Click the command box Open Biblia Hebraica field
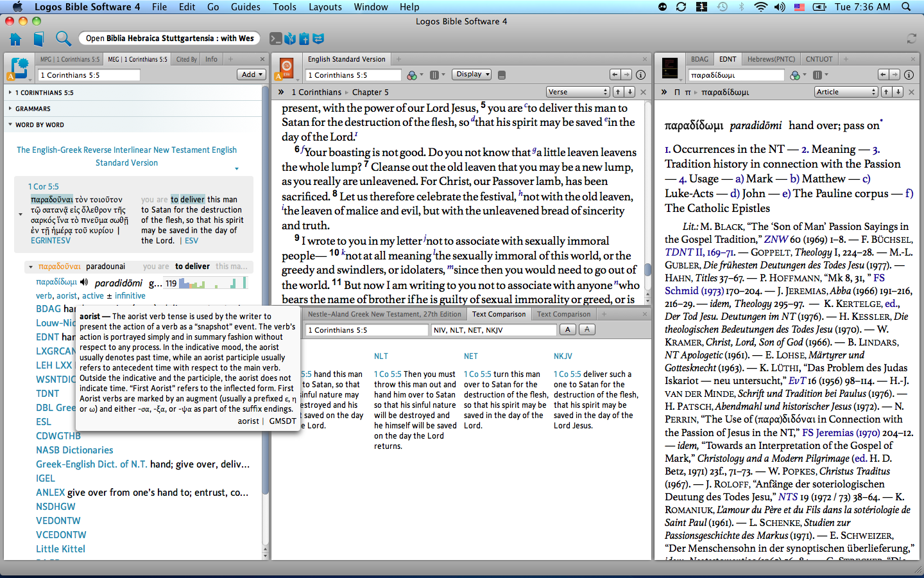 (170, 39)
